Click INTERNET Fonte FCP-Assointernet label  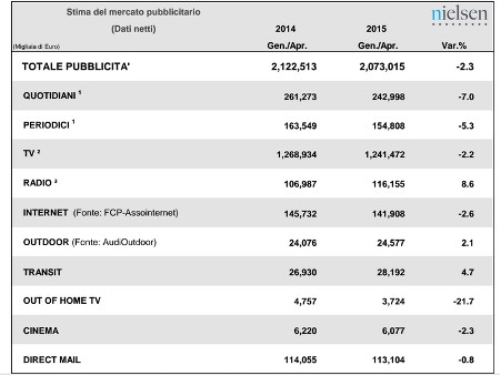(x=101, y=213)
